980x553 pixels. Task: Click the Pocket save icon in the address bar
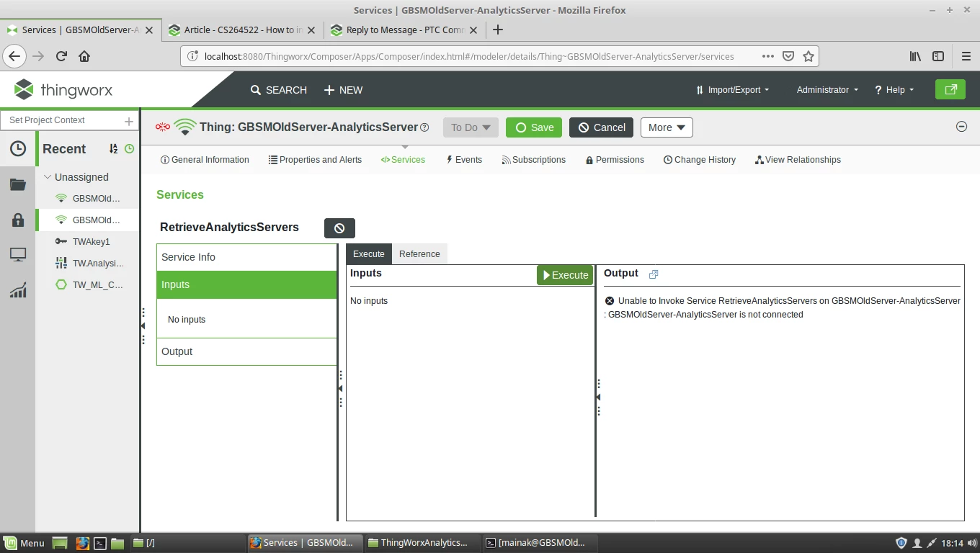pos(788,56)
